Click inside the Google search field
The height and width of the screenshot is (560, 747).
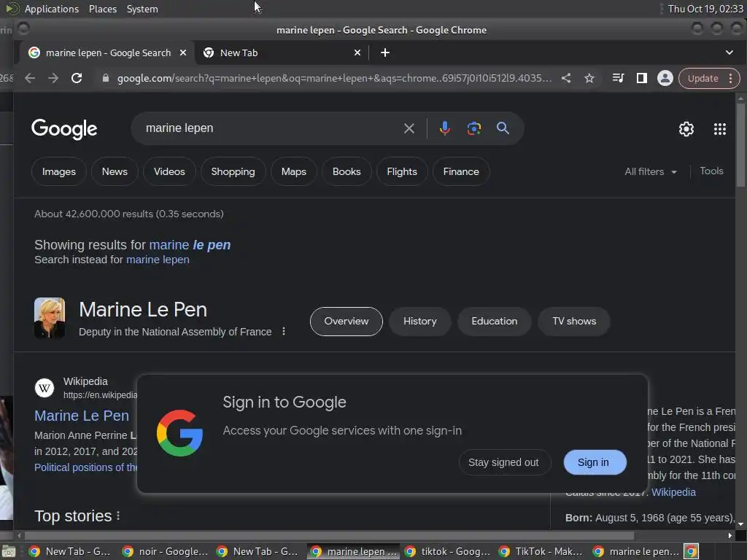(271, 128)
